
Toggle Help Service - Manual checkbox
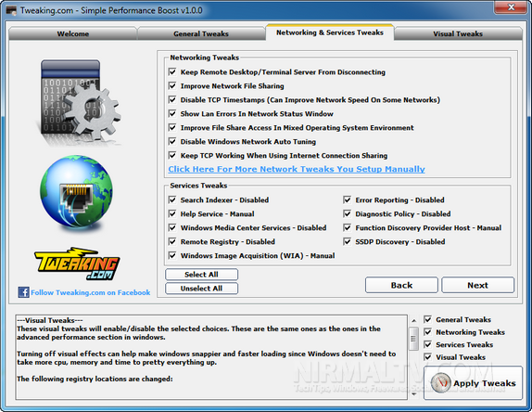click(172, 213)
